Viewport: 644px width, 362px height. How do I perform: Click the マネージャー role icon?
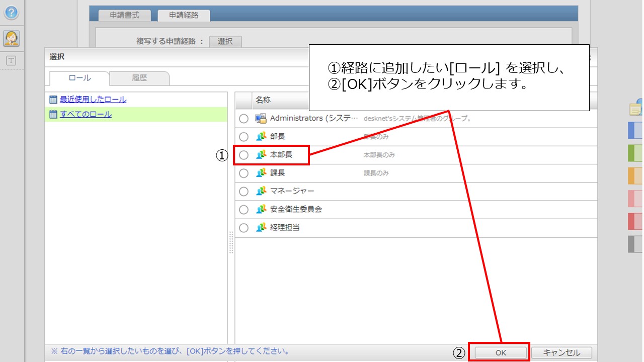coord(262,191)
